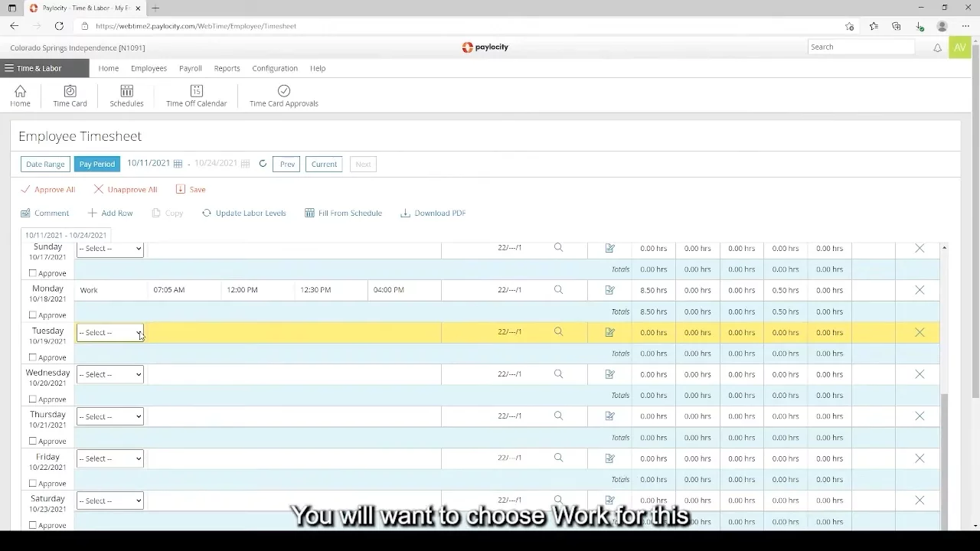Expand the Tuesday pay type Select dropdown
Viewport: 980px width, 551px height.
coord(109,332)
